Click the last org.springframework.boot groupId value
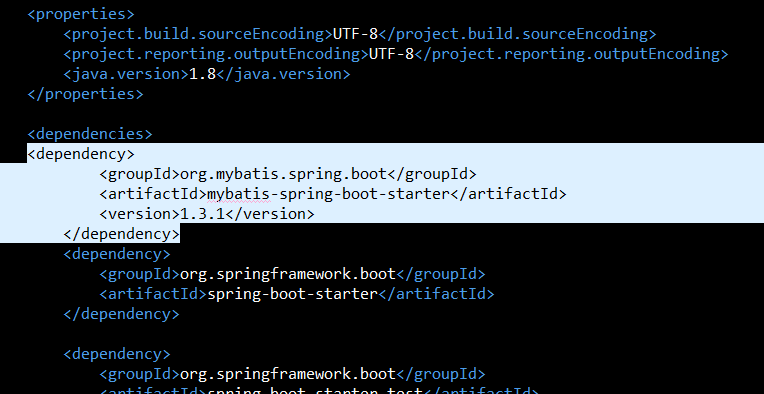The image size is (764, 394). [287, 374]
